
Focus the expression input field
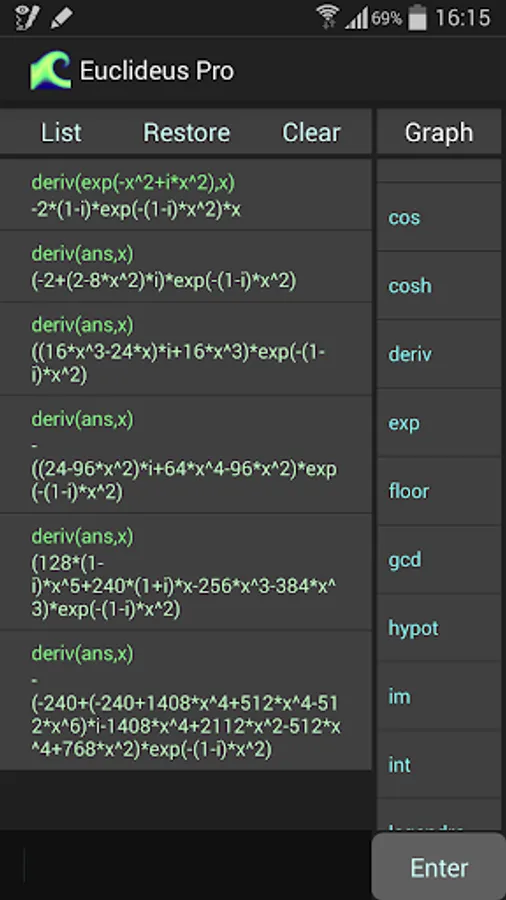point(186,866)
